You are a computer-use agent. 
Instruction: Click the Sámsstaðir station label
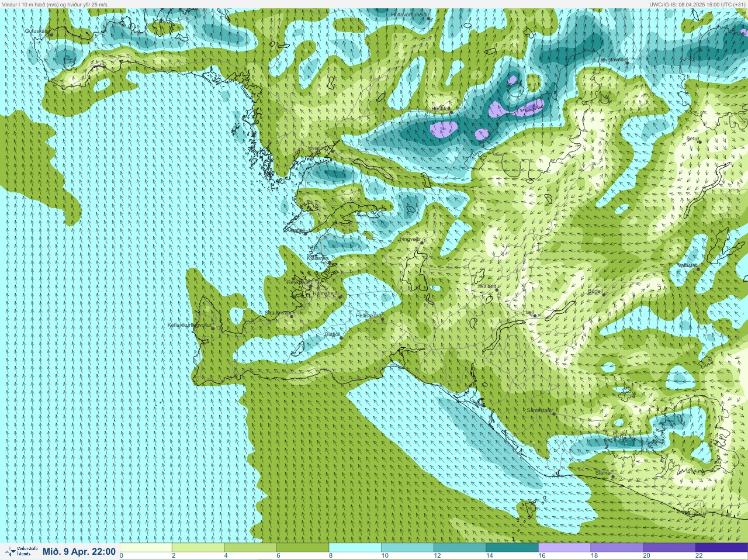click(540, 411)
